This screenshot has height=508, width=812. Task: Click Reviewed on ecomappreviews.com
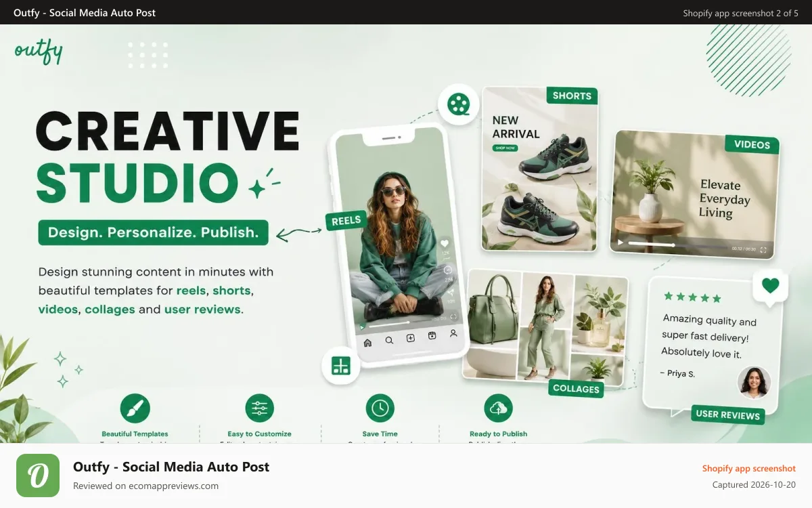(x=145, y=486)
